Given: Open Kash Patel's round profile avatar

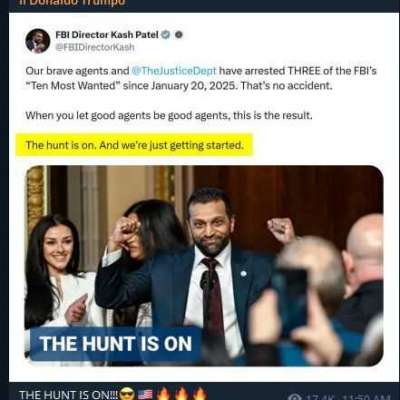Looking at the screenshot, I should pyautogui.click(x=38, y=41).
